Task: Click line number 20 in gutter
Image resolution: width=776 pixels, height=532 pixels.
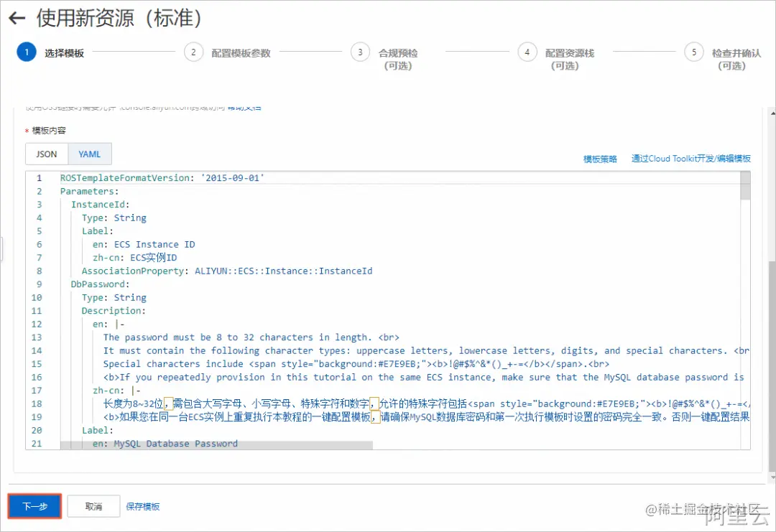Action: [37, 431]
